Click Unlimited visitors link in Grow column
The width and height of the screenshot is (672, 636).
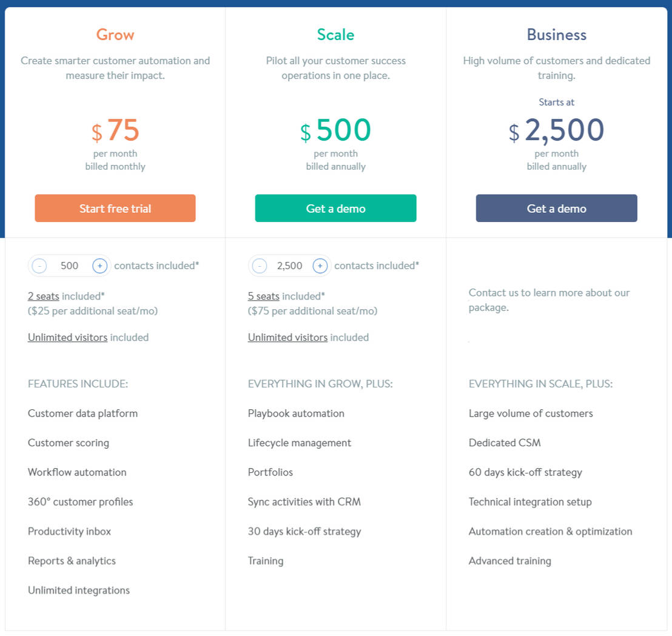pyautogui.click(x=67, y=337)
